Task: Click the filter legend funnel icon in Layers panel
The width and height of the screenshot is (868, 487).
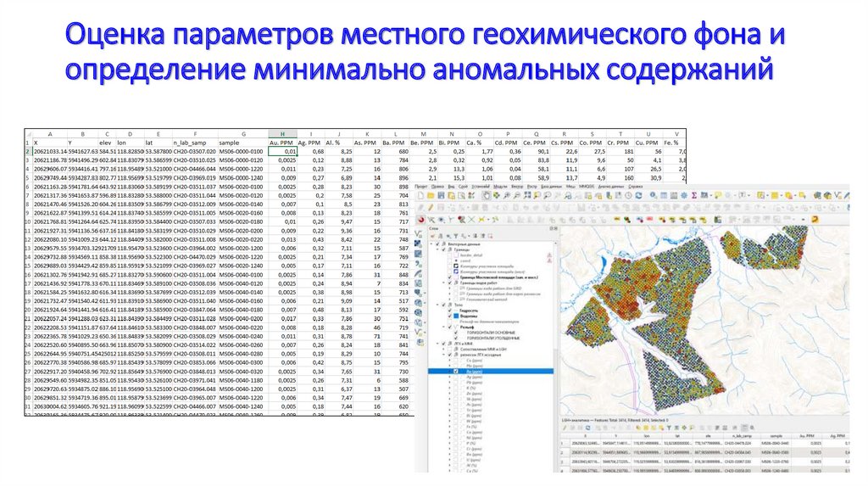Action: tap(455, 236)
